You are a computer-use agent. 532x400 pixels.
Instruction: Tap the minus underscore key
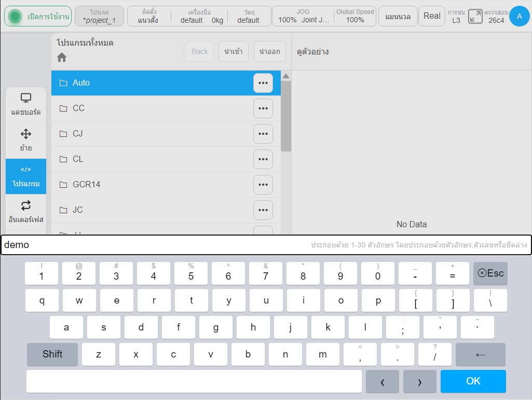[415, 273]
